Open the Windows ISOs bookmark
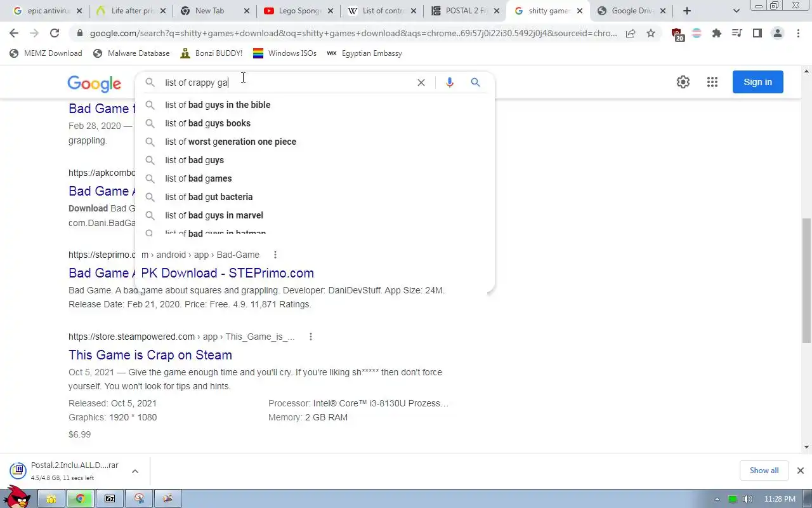 [x=285, y=53]
